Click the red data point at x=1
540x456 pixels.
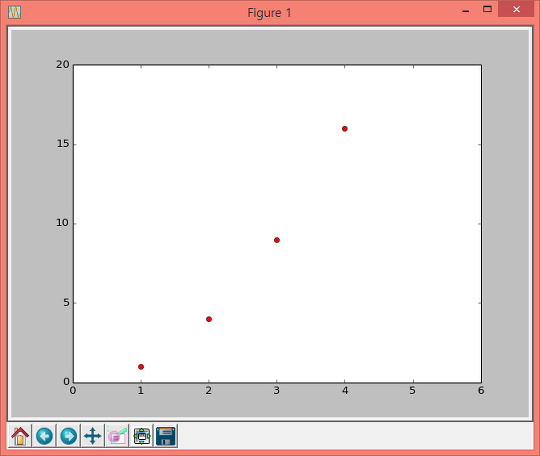[141, 367]
